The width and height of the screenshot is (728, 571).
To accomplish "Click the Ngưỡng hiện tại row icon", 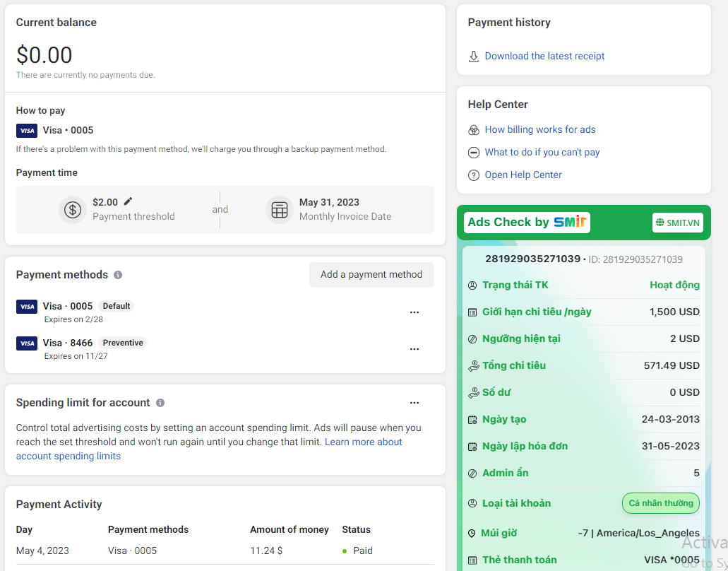I will coord(472,339).
